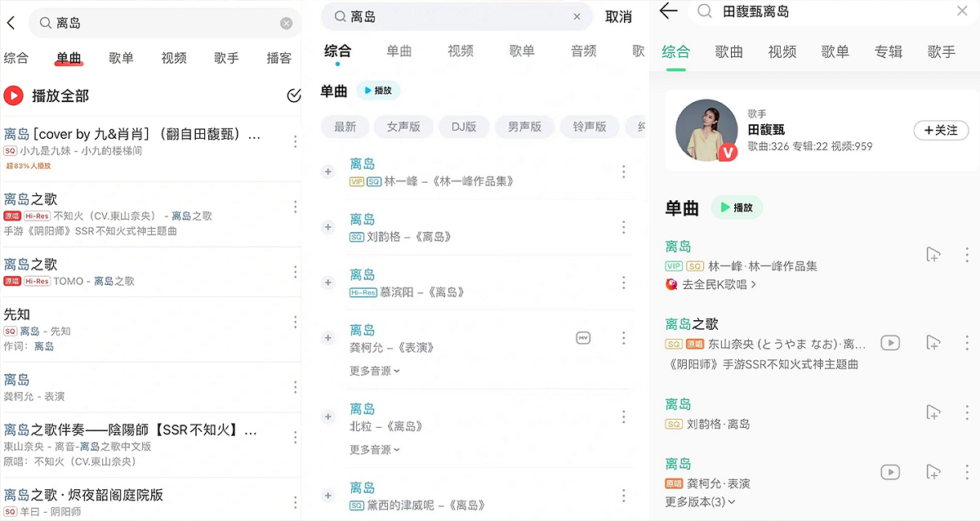Image resolution: width=980 pixels, height=521 pixels.
Task: Open lyricist link 离岛 under 先知
Action: point(44,346)
